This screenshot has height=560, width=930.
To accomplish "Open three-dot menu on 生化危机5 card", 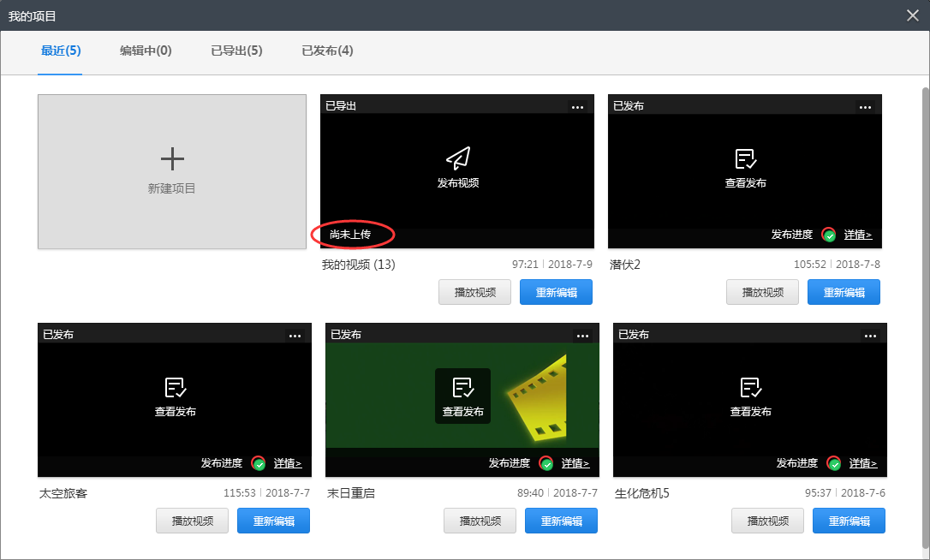I will [870, 336].
